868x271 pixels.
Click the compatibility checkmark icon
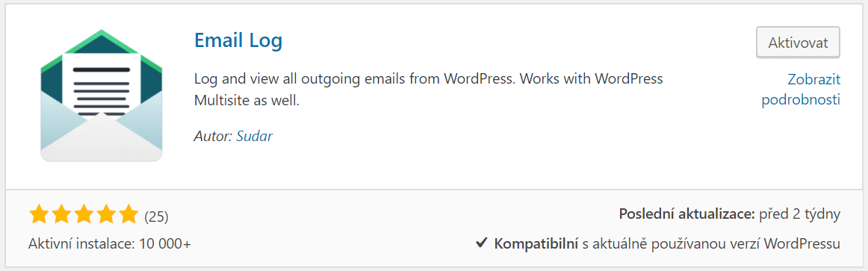(482, 243)
